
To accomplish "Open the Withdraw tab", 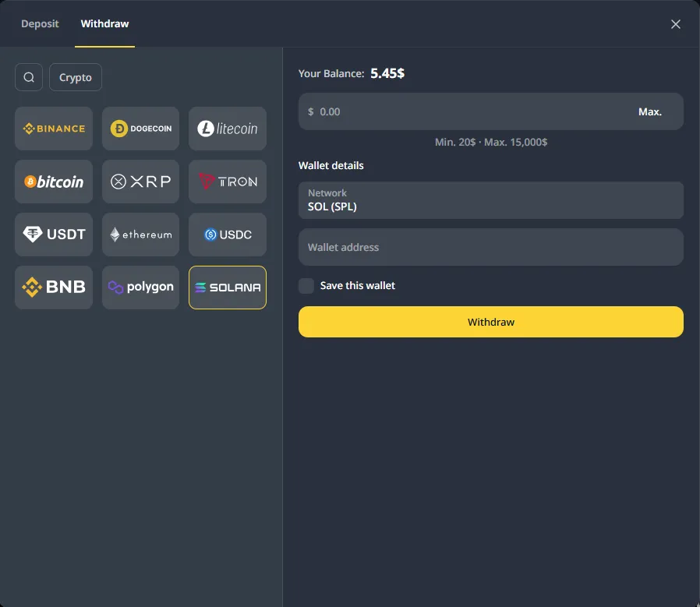I will (x=104, y=23).
